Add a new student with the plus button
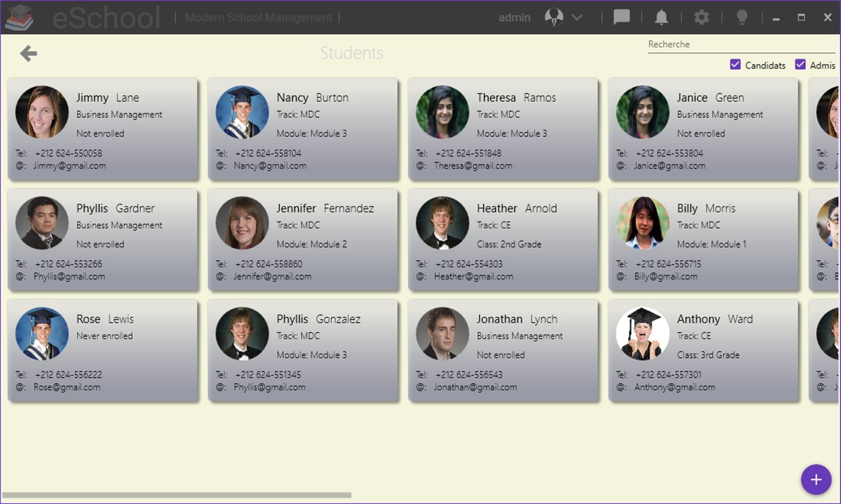The height and width of the screenshot is (504, 841). pyautogui.click(x=816, y=479)
